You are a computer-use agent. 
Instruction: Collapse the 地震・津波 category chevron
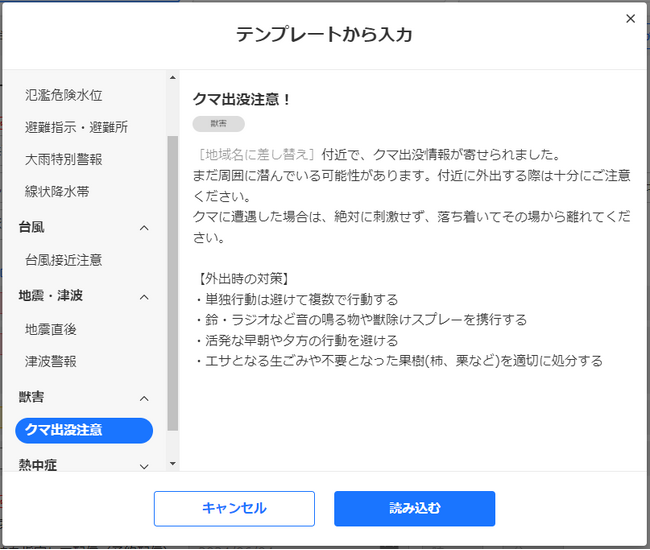(x=144, y=297)
